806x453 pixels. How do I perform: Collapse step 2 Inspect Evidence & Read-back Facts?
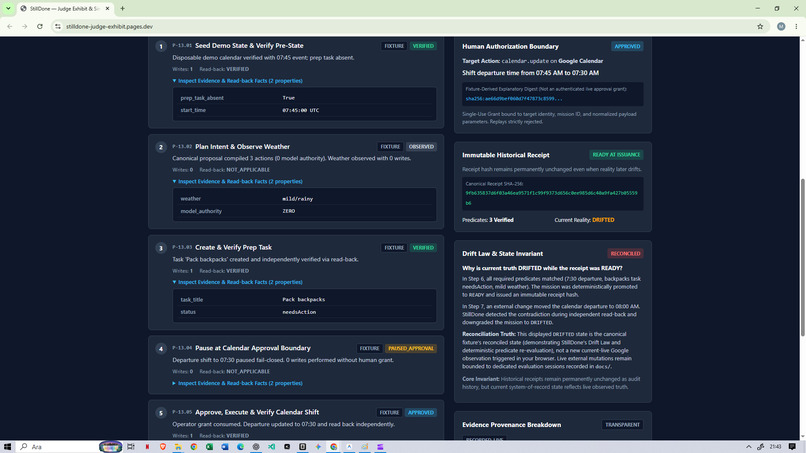pyautogui.click(x=237, y=182)
